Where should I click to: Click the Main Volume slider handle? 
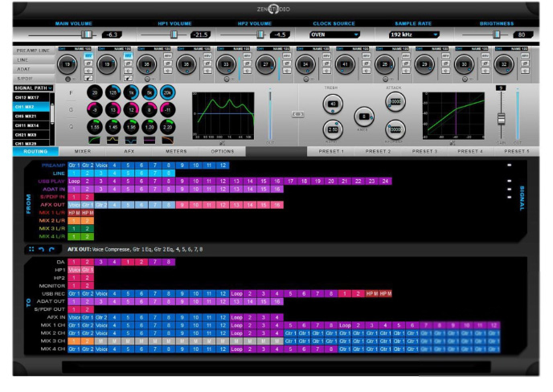(87, 35)
